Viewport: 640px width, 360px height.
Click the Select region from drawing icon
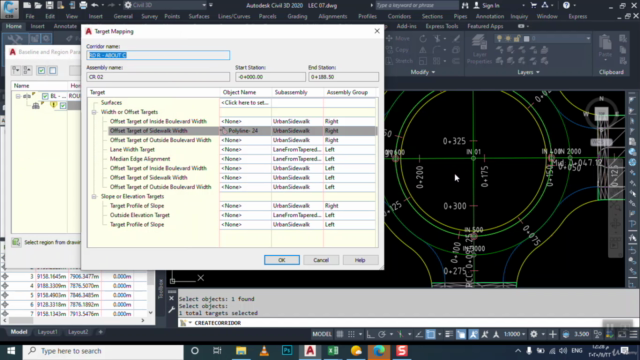[x=16, y=242]
